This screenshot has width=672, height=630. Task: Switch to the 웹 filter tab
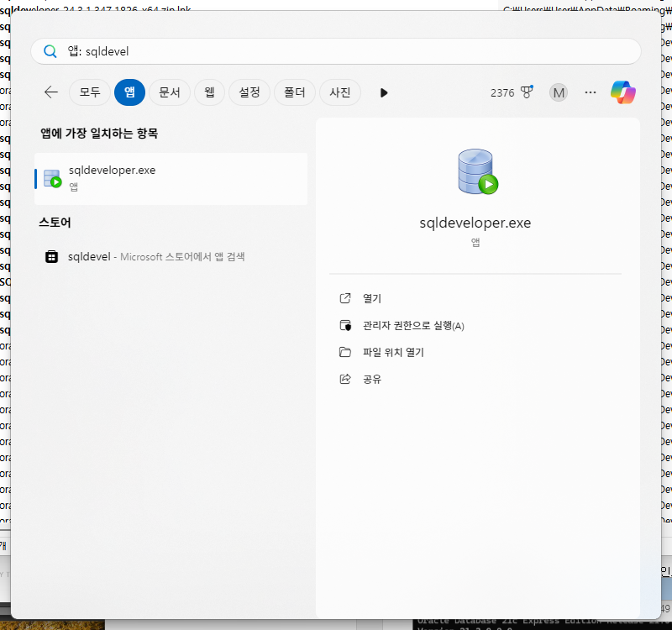tap(209, 92)
